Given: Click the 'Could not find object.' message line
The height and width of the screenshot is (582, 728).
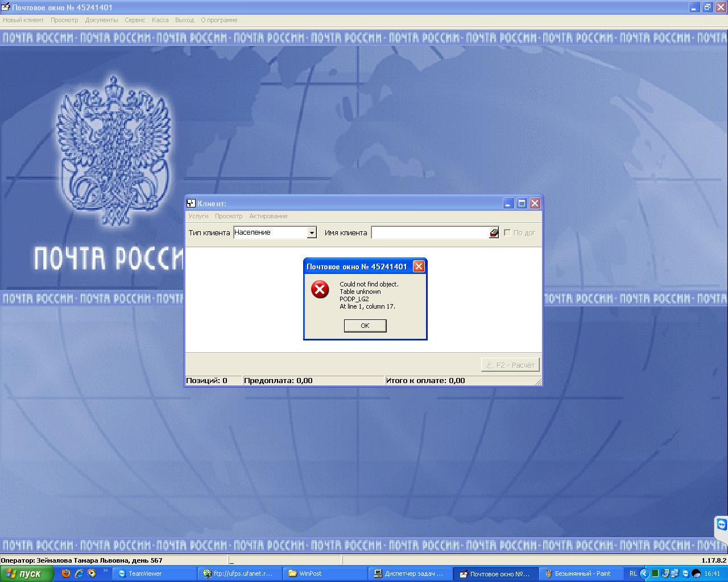Looking at the screenshot, I should tap(369, 284).
